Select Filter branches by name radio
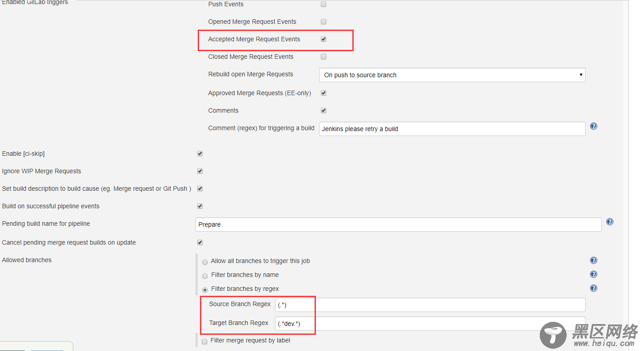 (205, 276)
